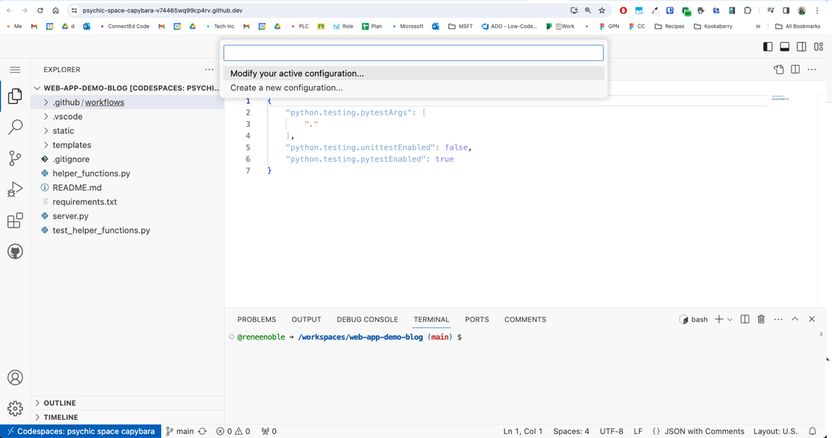Open the Manage gear icon
The width and height of the screenshot is (832, 438).
click(15, 408)
